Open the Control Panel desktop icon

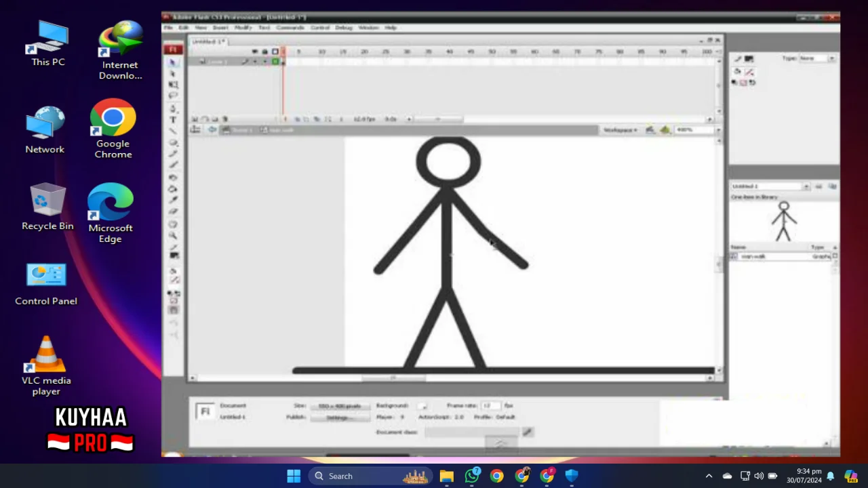point(46,285)
